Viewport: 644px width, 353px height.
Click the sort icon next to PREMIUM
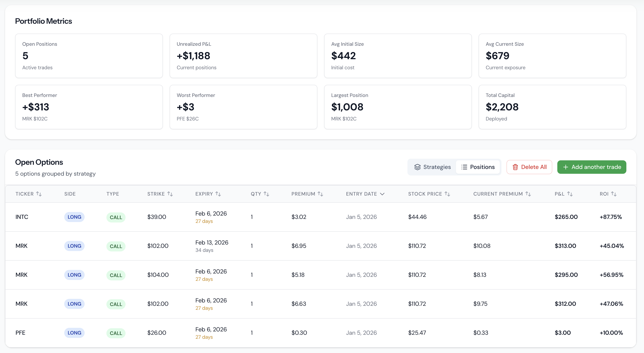(321, 193)
